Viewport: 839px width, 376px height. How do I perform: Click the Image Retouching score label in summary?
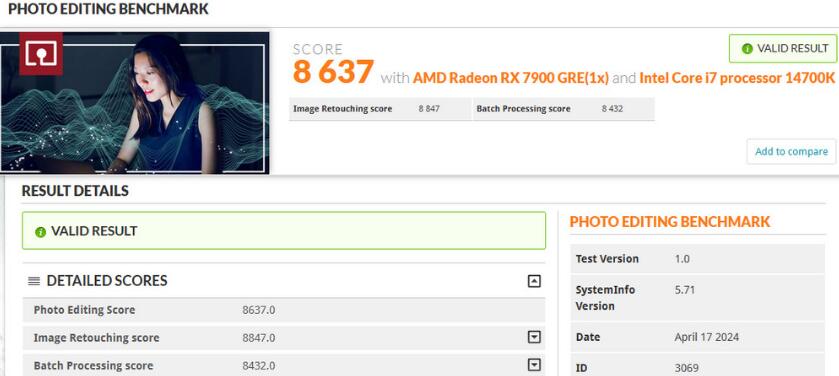pos(342,109)
